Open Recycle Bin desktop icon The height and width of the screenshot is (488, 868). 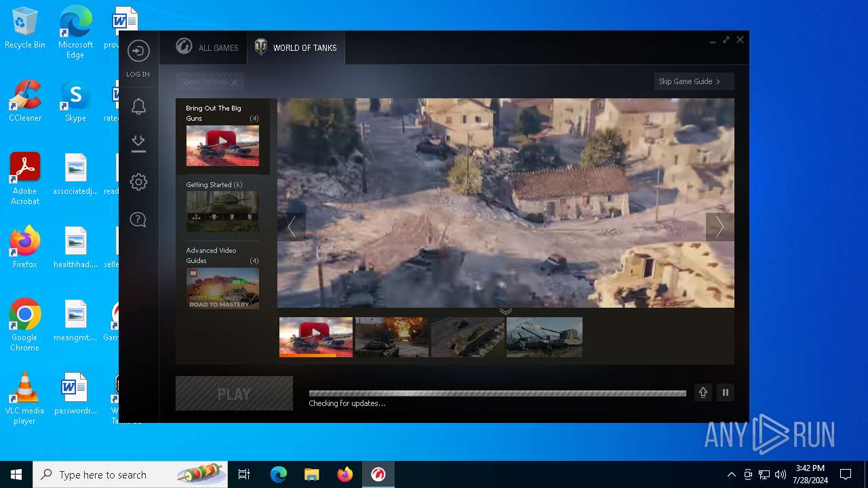pos(25,28)
